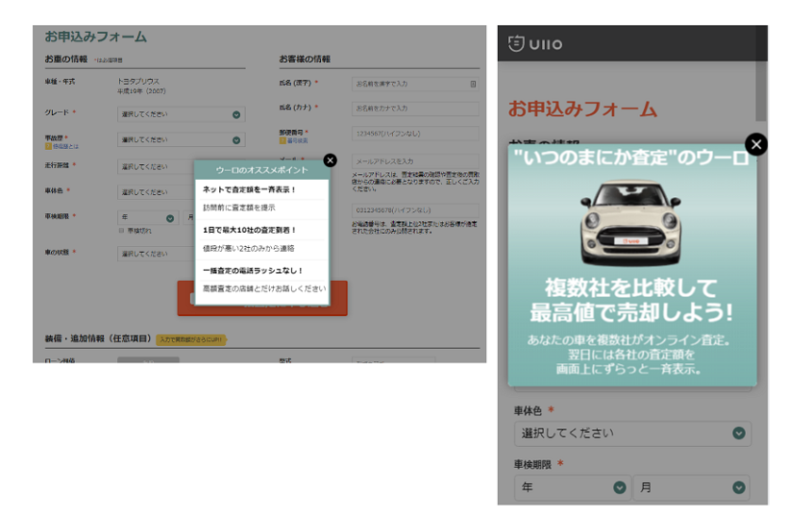Click the contact icon inside 氏名 (漢字) field
This screenshot has width=812, height=518.
coord(473,85)
